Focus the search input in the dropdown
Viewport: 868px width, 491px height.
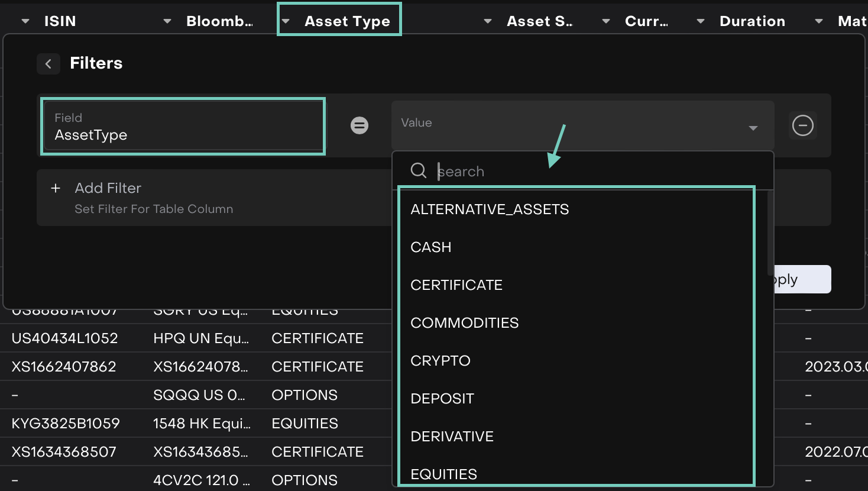[591, 172]
